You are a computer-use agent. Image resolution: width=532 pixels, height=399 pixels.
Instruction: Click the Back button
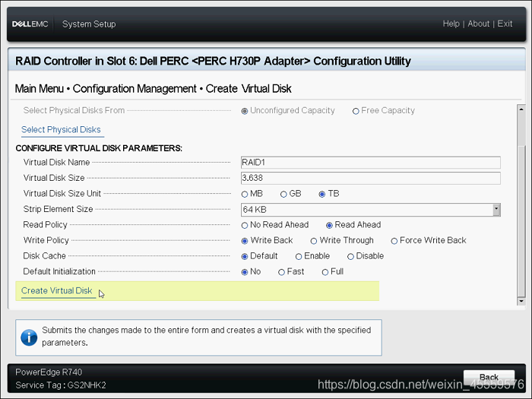point(489,377)
